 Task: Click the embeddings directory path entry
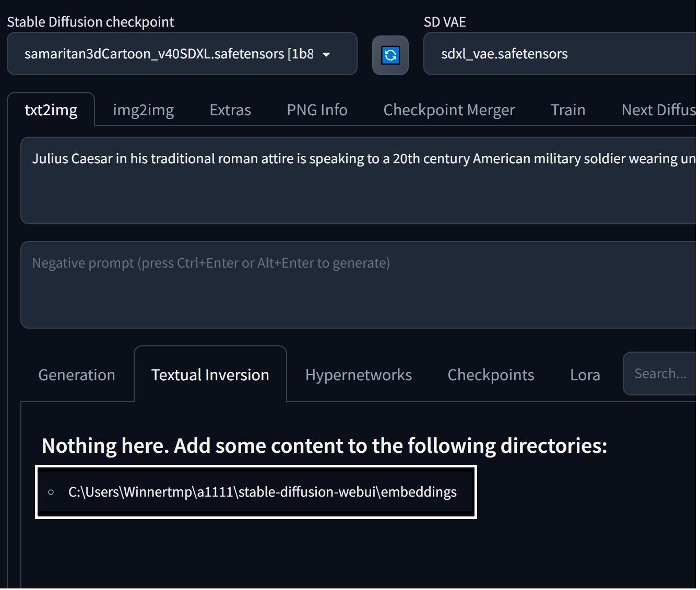[262, 491]
